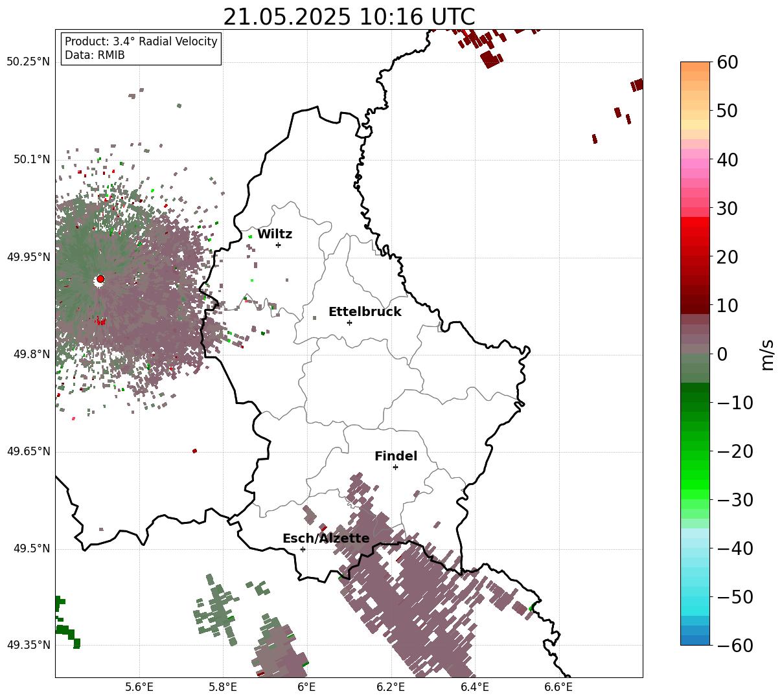Click the colorbar value 0

[x=722, y=354]
